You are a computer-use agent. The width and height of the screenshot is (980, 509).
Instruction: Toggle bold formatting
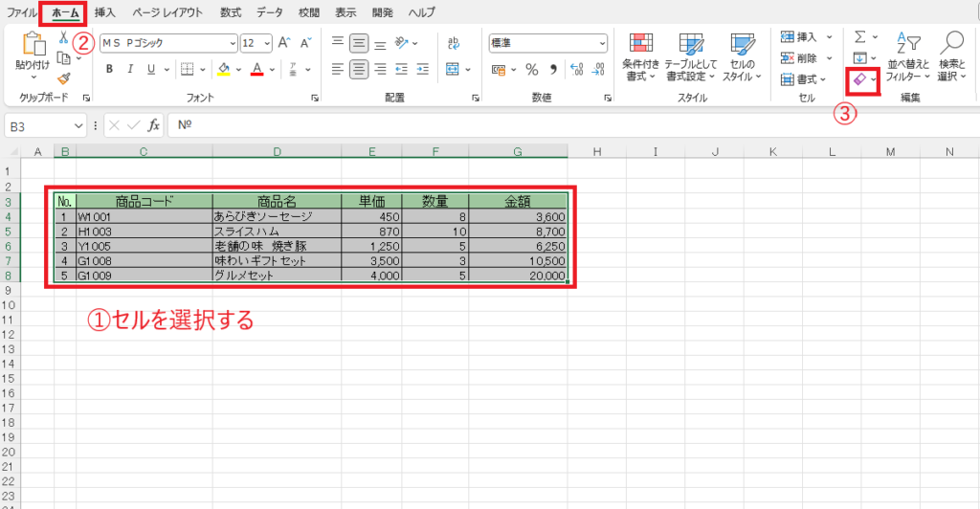(x=109, y=69)
